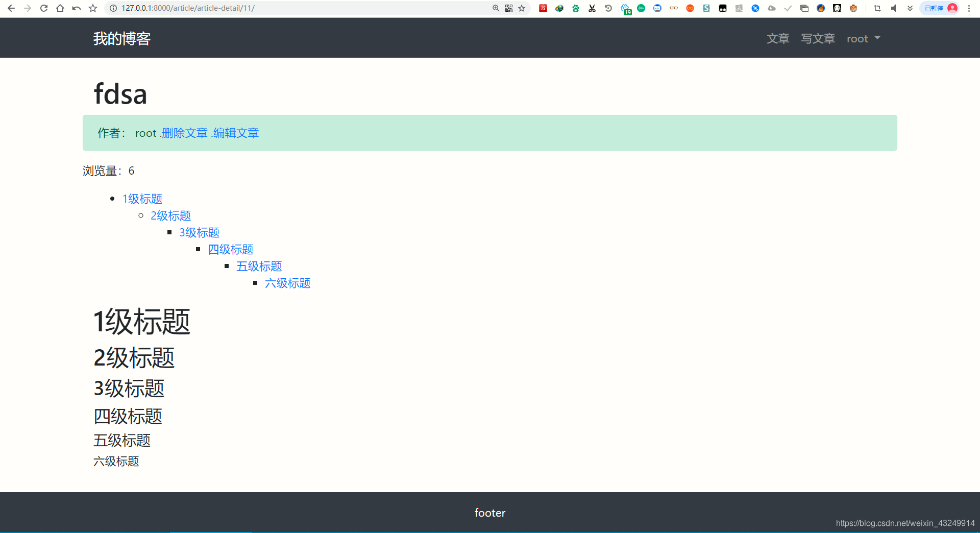Jump to 2级标题 in table of contents

(x=171, y=216)
